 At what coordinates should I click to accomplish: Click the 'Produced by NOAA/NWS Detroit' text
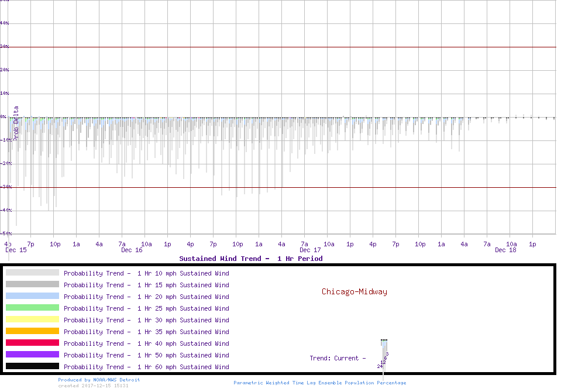click(99, 380)
